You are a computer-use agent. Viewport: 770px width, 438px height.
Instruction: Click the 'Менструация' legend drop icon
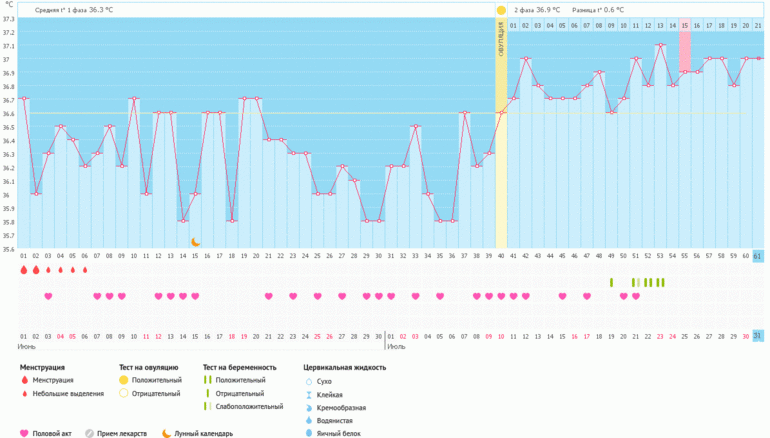24,381
